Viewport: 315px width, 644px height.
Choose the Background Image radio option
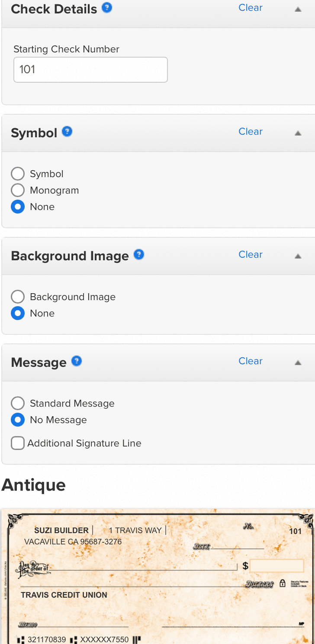(x=18, y=297)
